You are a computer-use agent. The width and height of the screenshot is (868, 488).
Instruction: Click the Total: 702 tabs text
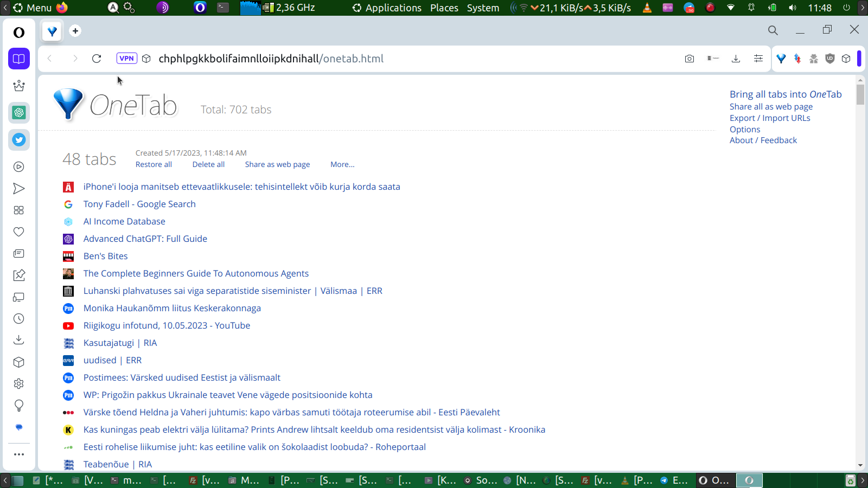point(236,110)
